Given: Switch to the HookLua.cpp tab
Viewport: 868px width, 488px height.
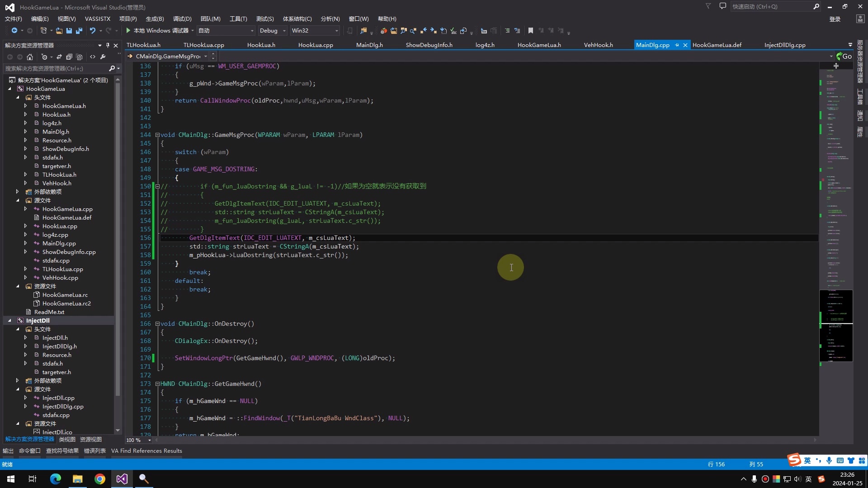Looking at the screenshot, I should 315,45.
